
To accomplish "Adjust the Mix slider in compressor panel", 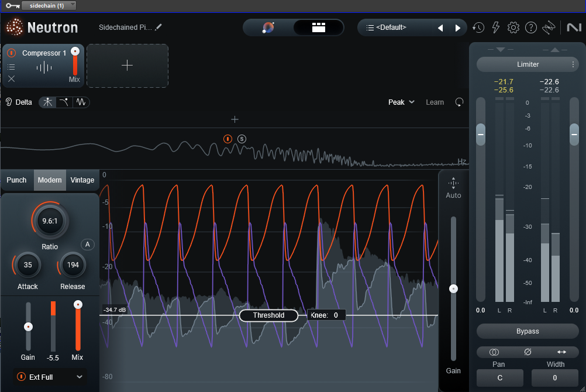I will coord(78,304).
